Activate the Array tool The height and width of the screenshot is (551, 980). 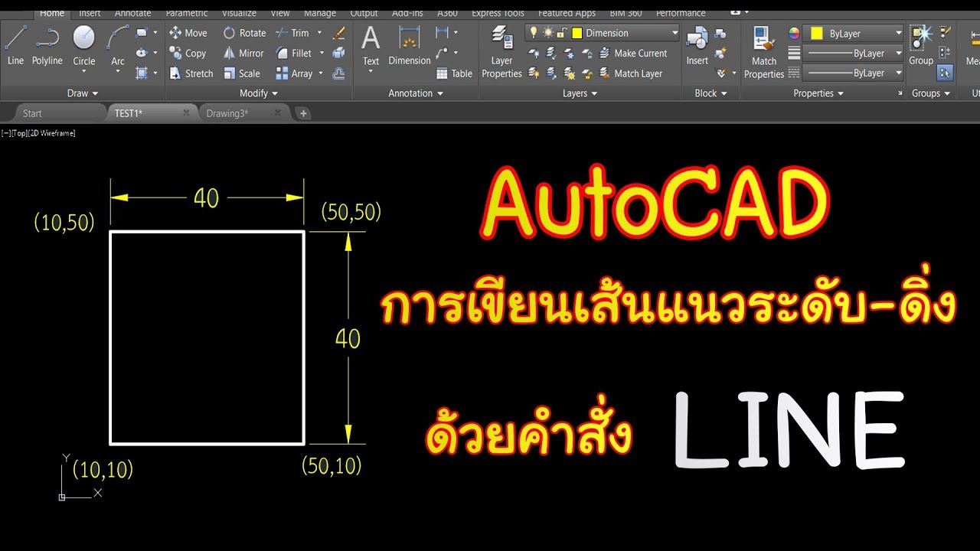294,73
